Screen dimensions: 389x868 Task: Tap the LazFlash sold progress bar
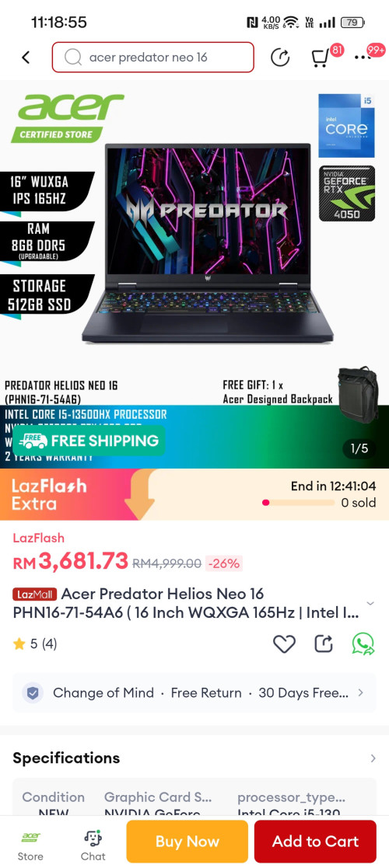tap(298, 503)
